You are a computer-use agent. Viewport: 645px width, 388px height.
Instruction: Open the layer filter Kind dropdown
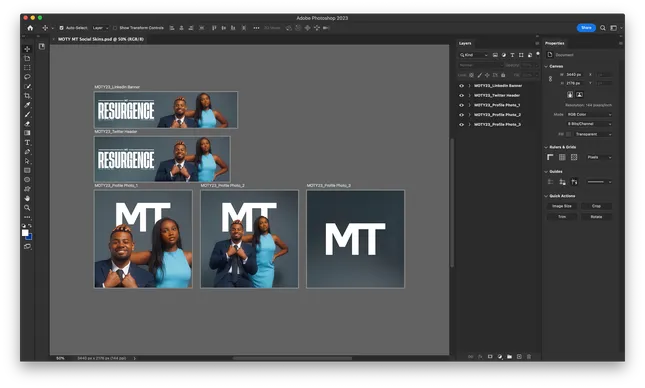click(x=473, y=55)
